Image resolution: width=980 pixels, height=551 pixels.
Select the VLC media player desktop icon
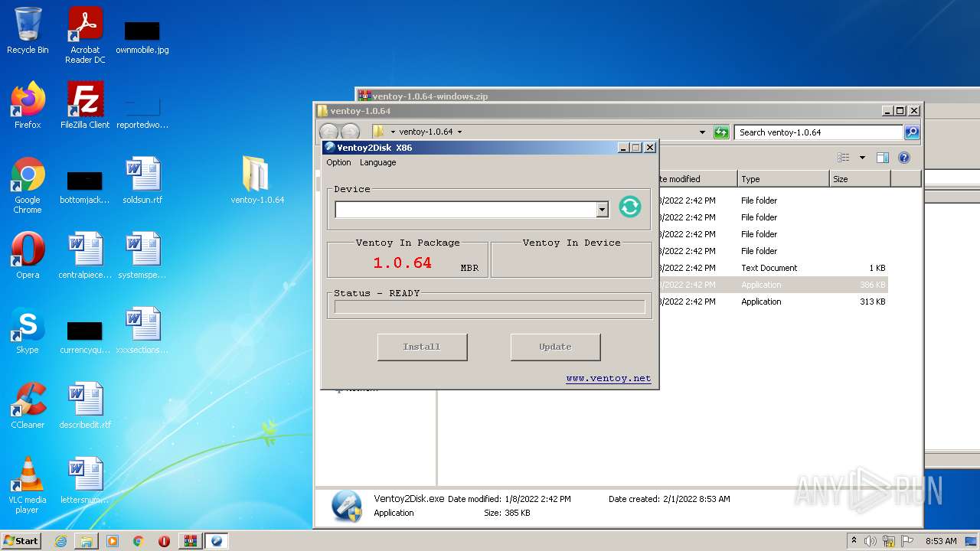(28, 485)
